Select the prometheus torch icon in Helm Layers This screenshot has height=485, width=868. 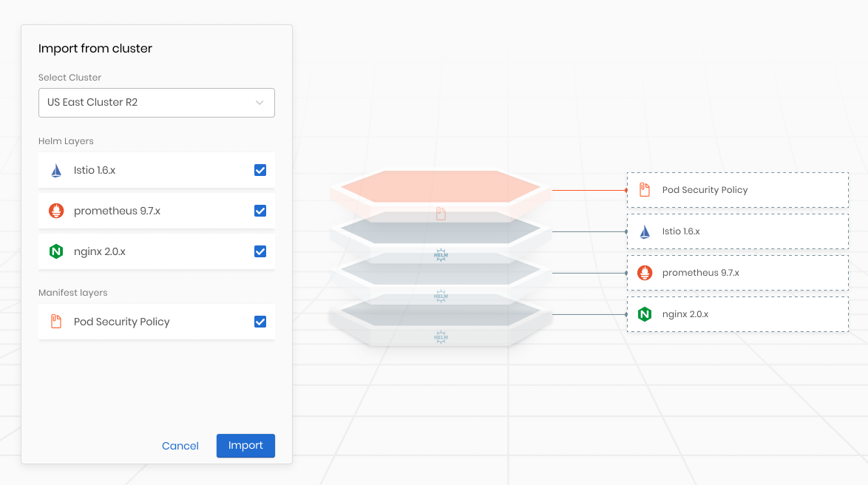coord(55,211)
